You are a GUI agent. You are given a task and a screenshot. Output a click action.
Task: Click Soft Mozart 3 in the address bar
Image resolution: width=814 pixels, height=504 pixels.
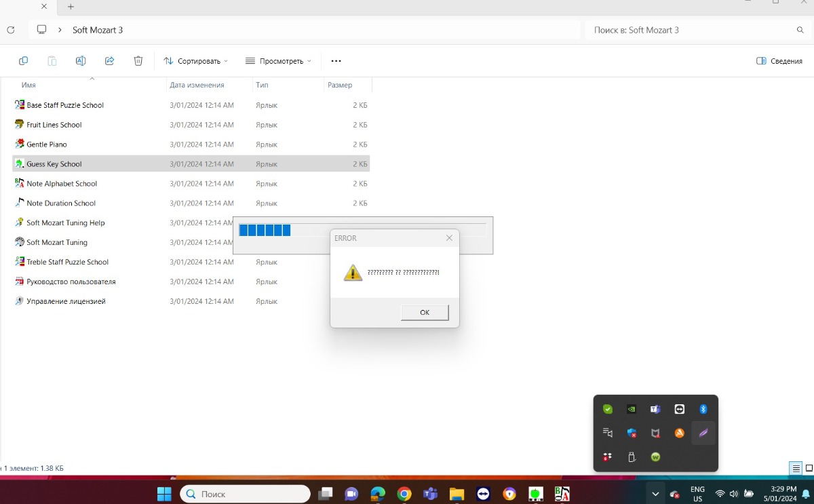tap(98, 30)
